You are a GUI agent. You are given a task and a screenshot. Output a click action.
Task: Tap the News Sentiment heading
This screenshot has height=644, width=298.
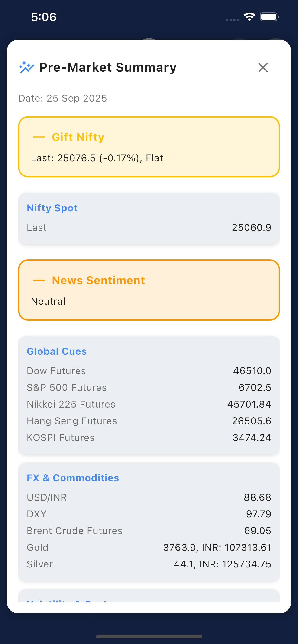(x=98, y=280)
